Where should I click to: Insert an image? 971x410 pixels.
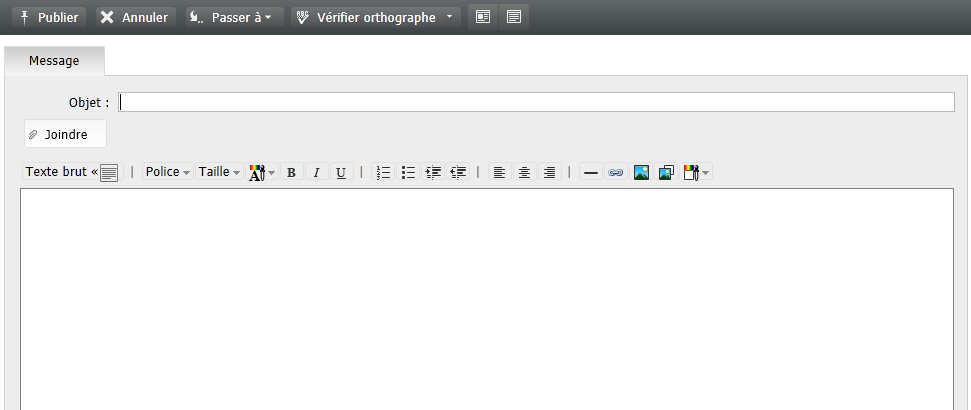coord(642,172)
